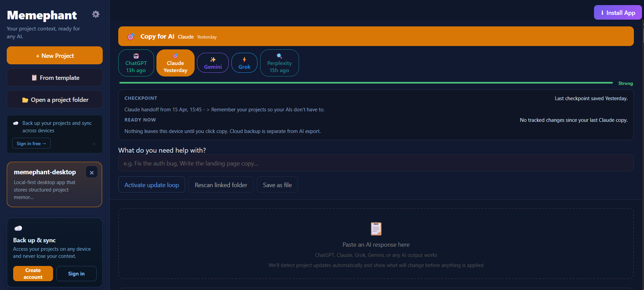Click the 'Last checkpoint saved Yesterday.' text
The image size is (644, 290).
[x=591, y=98]
